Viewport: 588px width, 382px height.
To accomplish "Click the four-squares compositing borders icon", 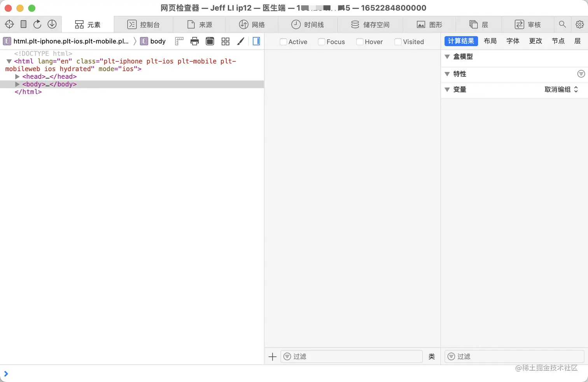I will (226, 41).
